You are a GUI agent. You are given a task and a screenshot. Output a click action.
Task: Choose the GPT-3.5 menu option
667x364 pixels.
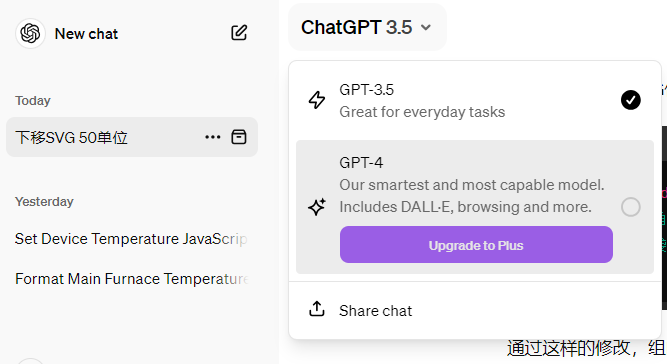click(x=475, y=100)
